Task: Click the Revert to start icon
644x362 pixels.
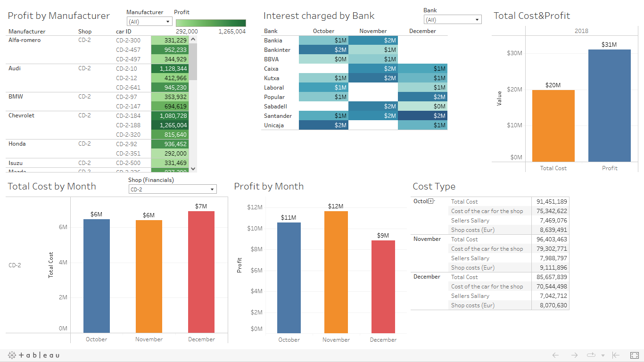Action: pyautogui.click(x=616, y=355)
